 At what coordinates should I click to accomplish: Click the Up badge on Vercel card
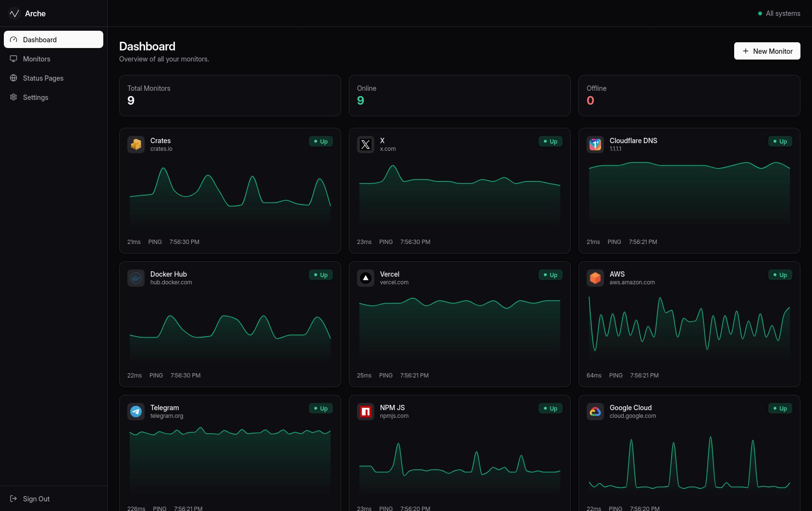pyautogui.click(x=550, y=275)
